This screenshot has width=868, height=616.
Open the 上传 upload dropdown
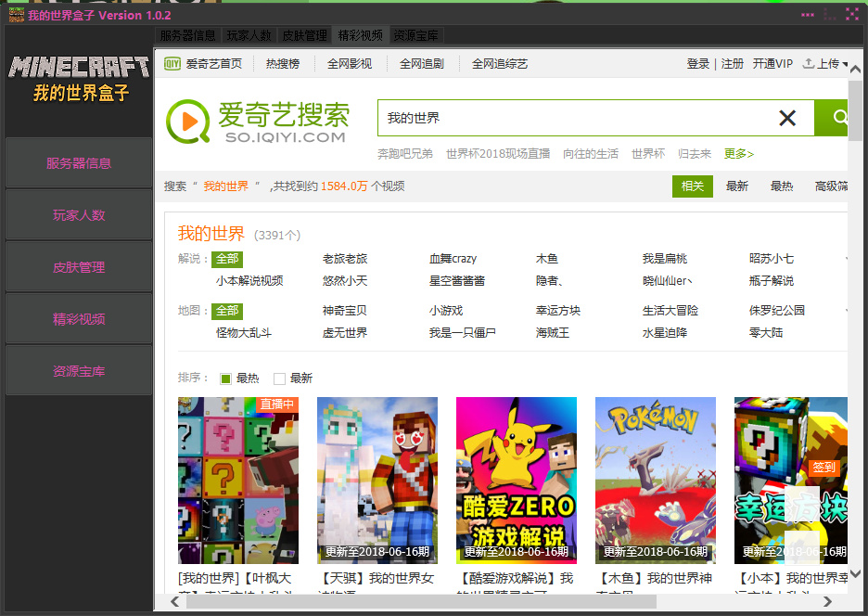(824, 64)
